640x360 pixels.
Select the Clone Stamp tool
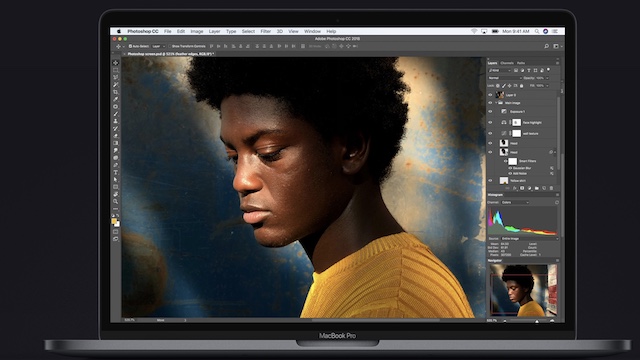[116, 121]
